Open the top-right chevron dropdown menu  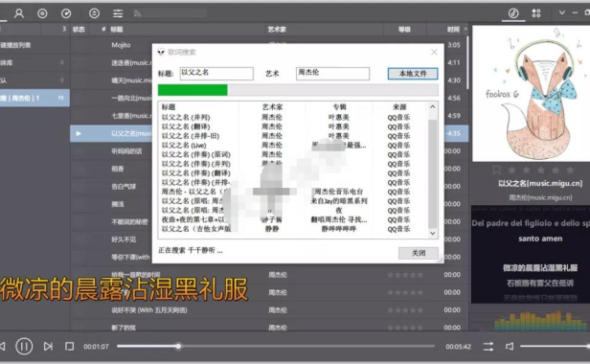coord(562,12)
